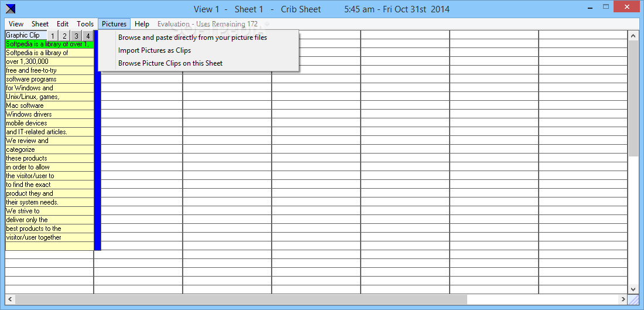Open the Edit menu
Image resolution: width=644 pixels, height=310 pixels.
[63, 24]
